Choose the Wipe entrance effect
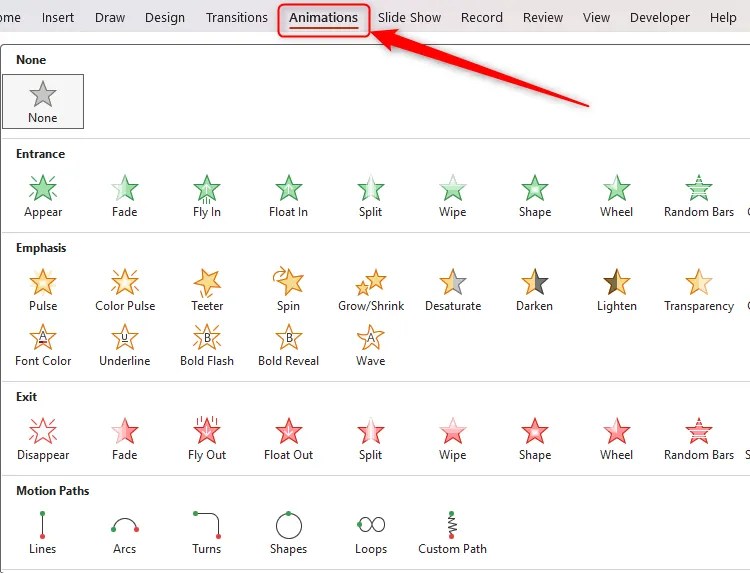Screen dimensions: 750x573 [452, 197]
